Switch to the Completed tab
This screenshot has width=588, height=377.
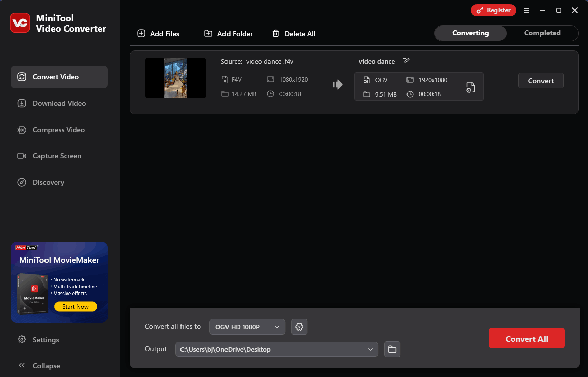pyautogui.click(x=542, y=33)
